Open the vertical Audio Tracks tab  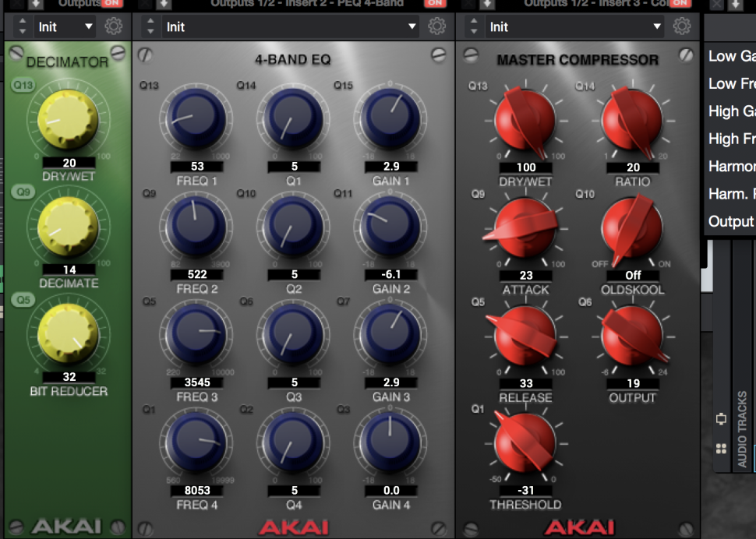pos(743,428)
